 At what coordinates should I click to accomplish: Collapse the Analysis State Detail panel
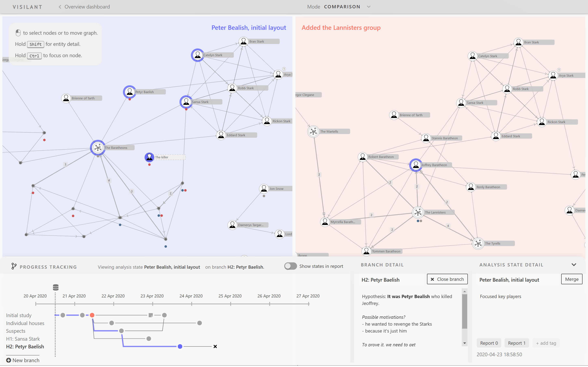(x=574, y=265)
